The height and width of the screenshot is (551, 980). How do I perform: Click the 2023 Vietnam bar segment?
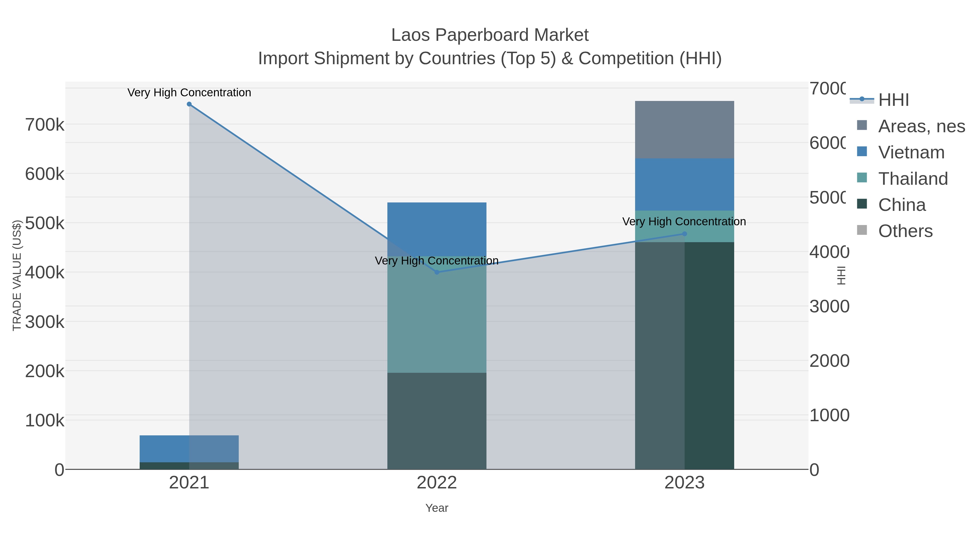click(x=684, y=184)
